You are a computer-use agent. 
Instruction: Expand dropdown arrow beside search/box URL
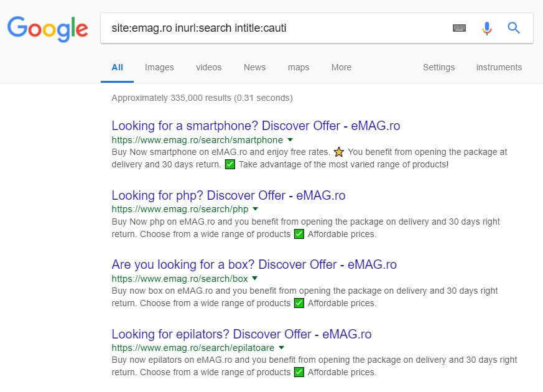point(255,278)
